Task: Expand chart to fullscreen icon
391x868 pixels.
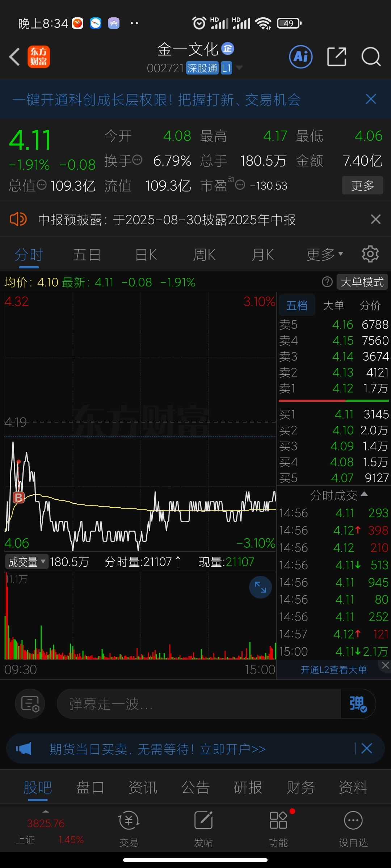Action: coord(260,587)
